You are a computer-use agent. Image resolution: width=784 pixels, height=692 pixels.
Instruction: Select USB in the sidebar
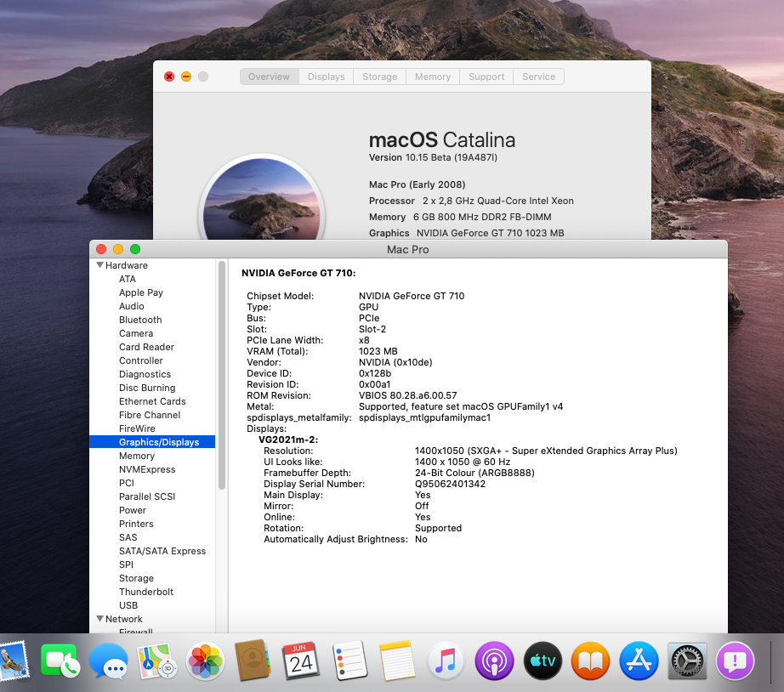[128, 605]
